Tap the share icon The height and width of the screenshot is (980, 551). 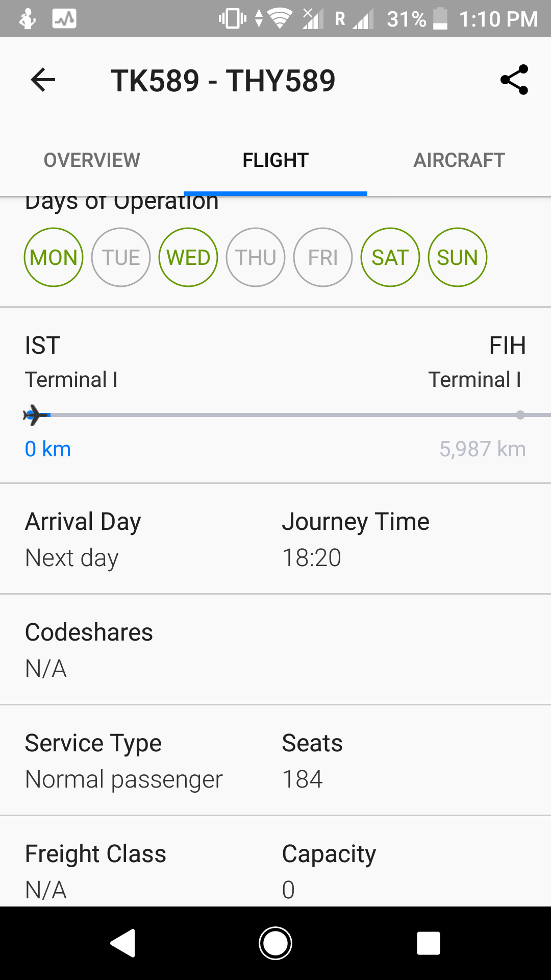[514, 80]
